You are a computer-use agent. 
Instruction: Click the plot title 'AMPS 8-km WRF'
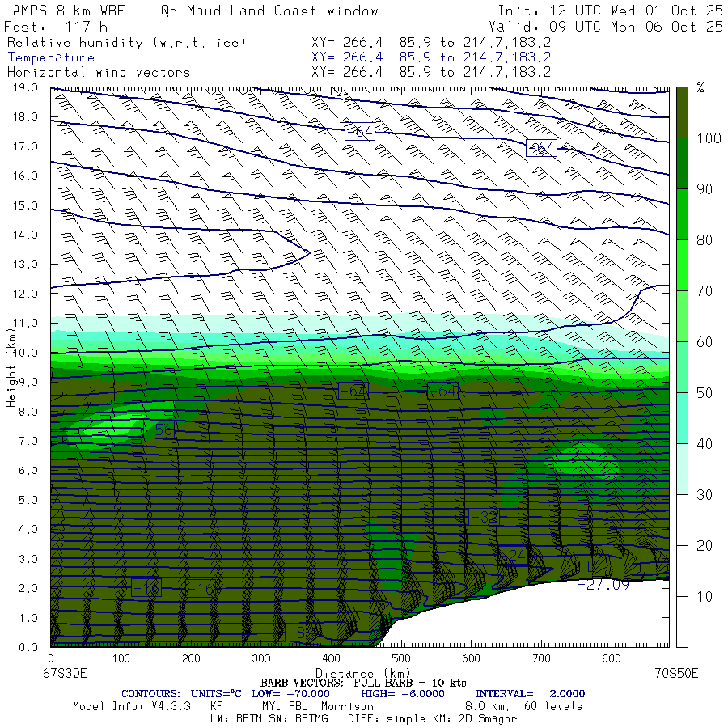pyautogui.click(x=70, y=11)
